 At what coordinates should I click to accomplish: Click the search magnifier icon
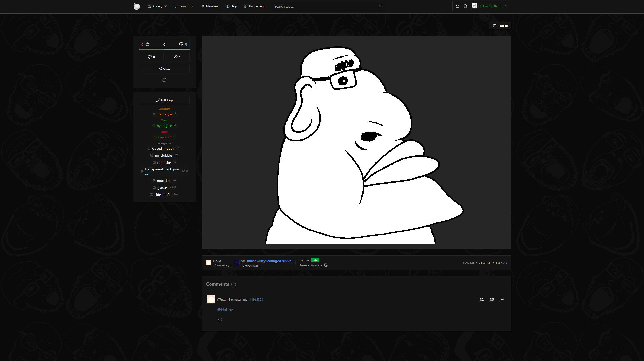381,6
